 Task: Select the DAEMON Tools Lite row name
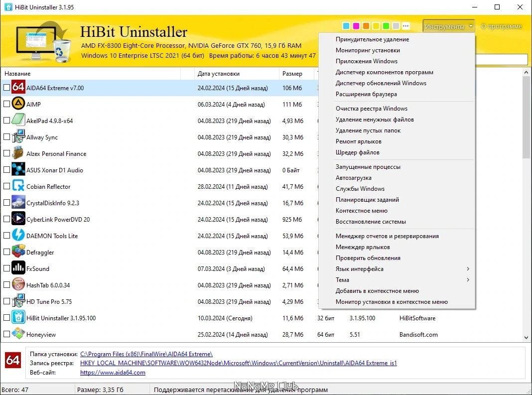[x=52, y=236]
